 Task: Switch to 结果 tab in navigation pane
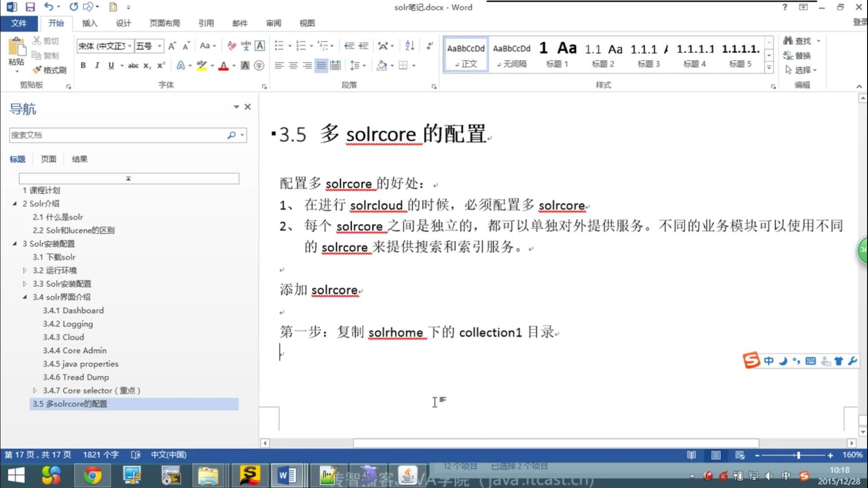(x=79, y=159)
